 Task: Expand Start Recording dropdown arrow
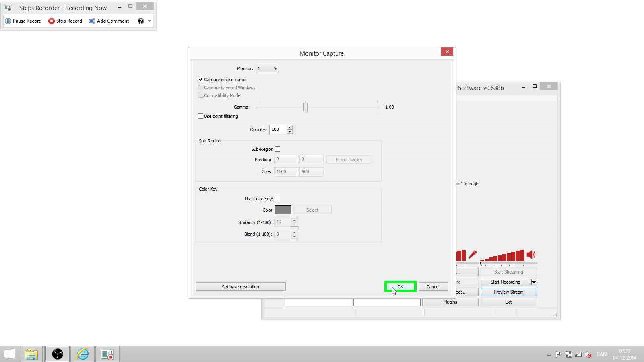534,282
